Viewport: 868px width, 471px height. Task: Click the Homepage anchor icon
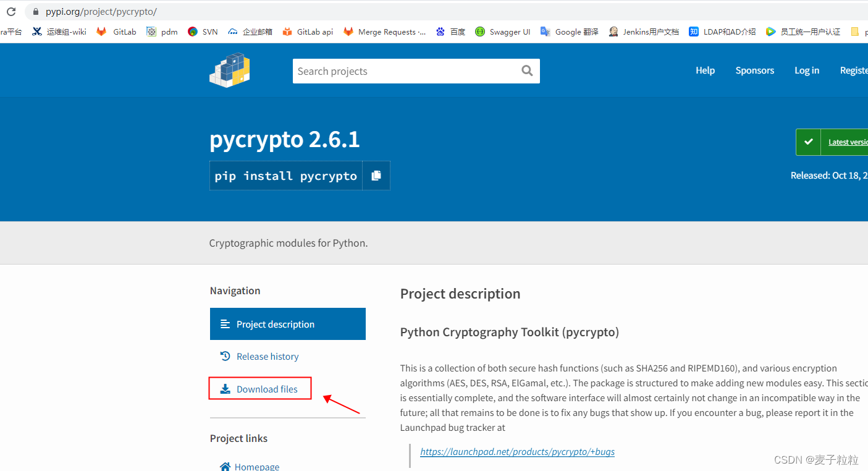225,466
